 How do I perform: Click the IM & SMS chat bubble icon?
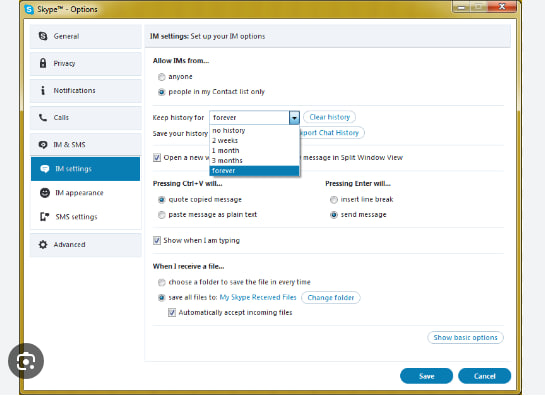(x=43, y=145)
